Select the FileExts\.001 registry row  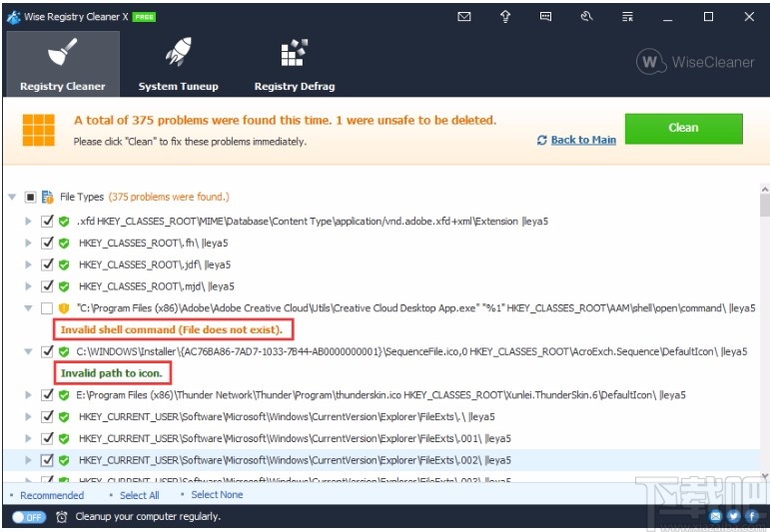pyautogui.click(x=383, y=438)
